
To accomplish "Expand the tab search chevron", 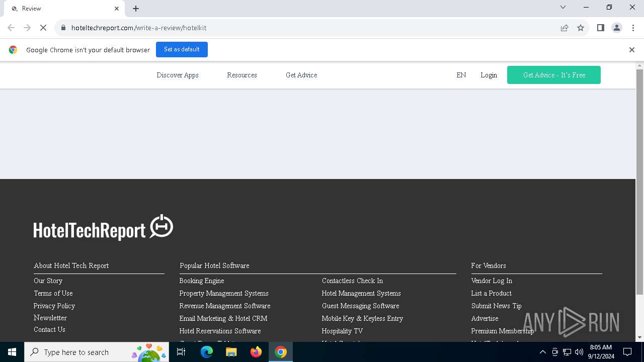I will tap(563, 7).
